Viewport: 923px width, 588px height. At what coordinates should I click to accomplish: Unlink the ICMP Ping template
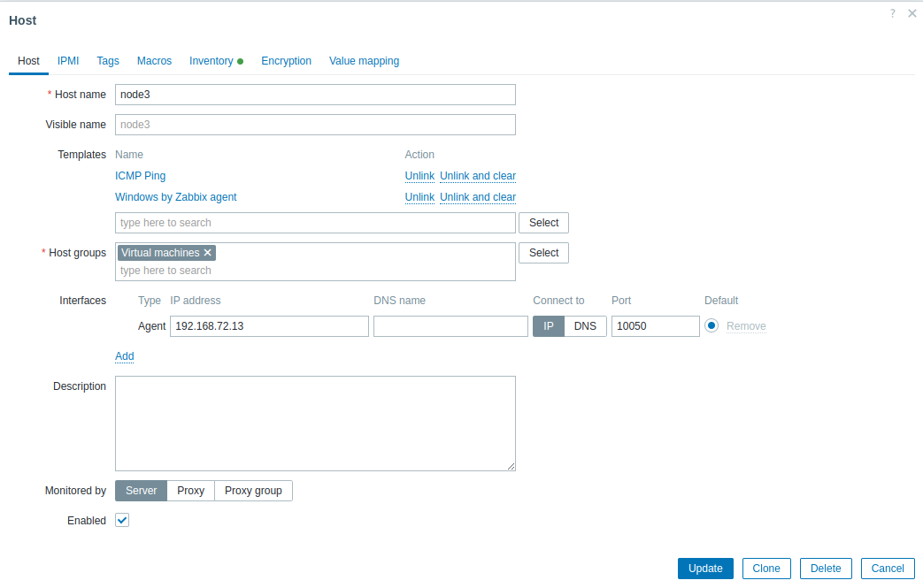(419, 176)
